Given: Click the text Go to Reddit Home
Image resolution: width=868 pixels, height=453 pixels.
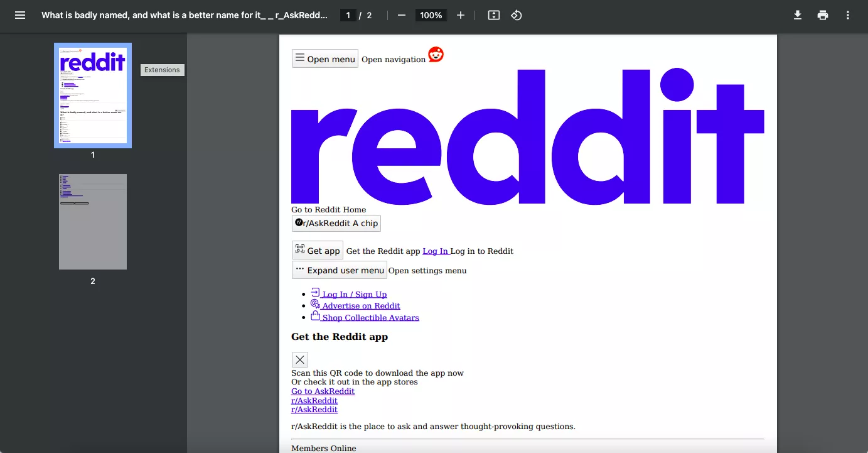Looking at the screenshot, I should (x=328, y=210).
